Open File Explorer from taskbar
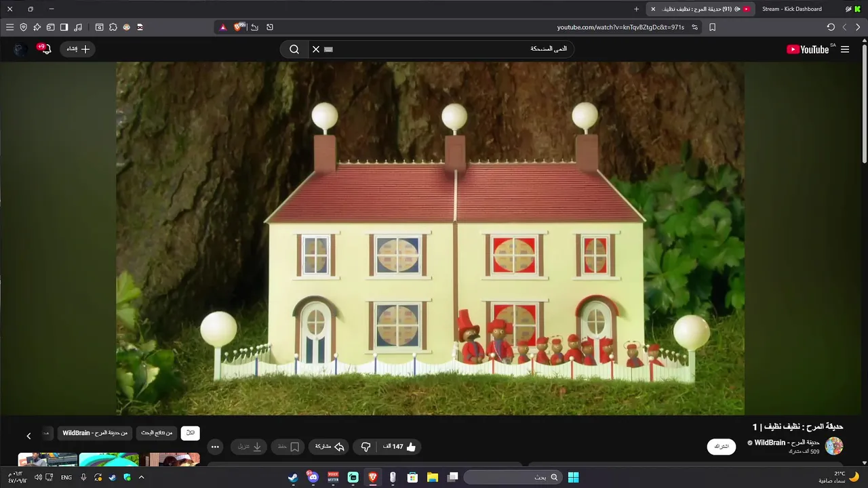868x488 pixels. [432, 477]
